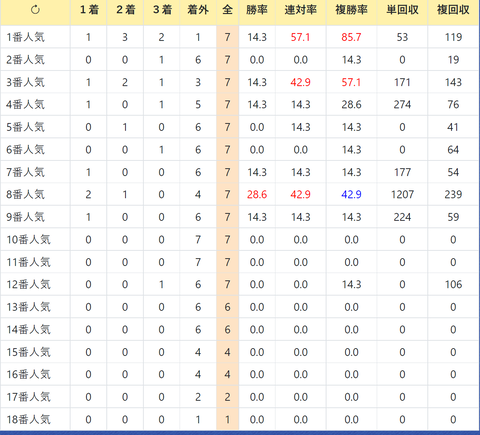Sort by the 2着 column header
Screen dimensions: 480x435
[x=125, y=10]
